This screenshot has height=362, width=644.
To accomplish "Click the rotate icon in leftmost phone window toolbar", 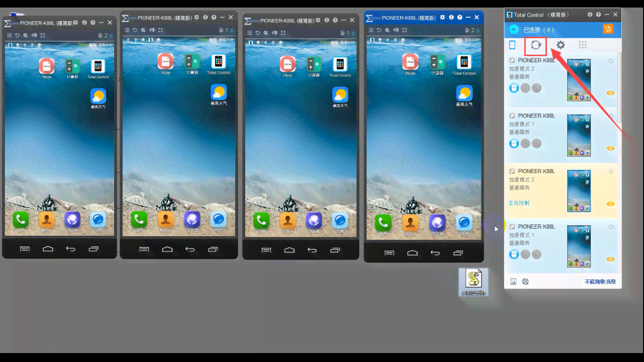I will click(17, 35).
